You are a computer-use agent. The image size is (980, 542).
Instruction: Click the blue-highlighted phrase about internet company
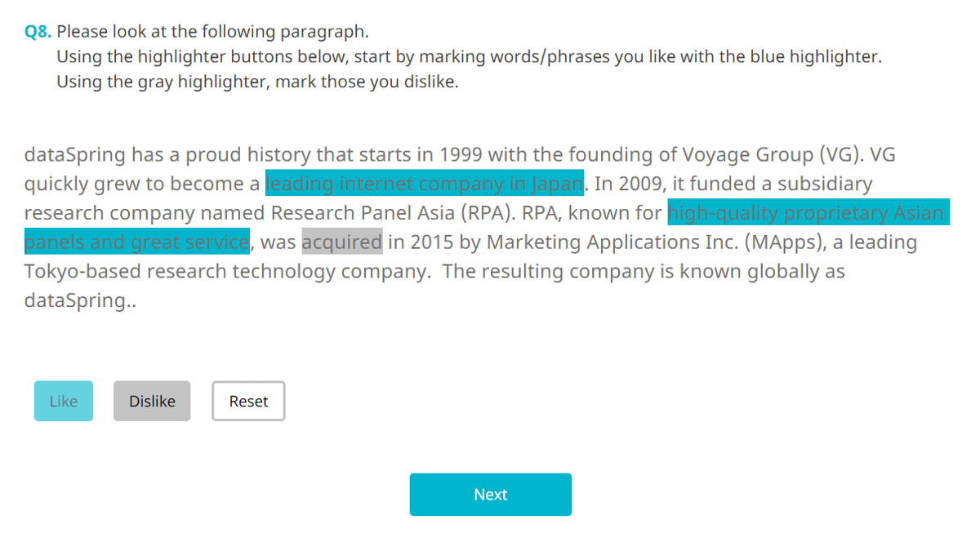click(423, 184)
